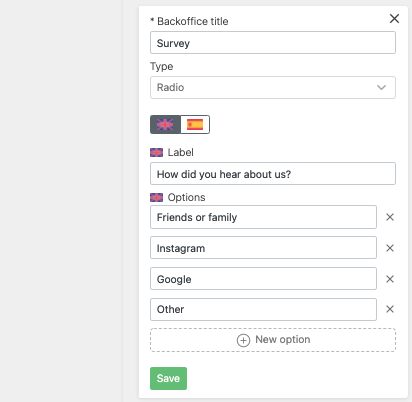Switch to the Spanish language flag
Image resolution: width=412 pixels, height=402 pixels.
pyautogui.click(x=195, y=125)
